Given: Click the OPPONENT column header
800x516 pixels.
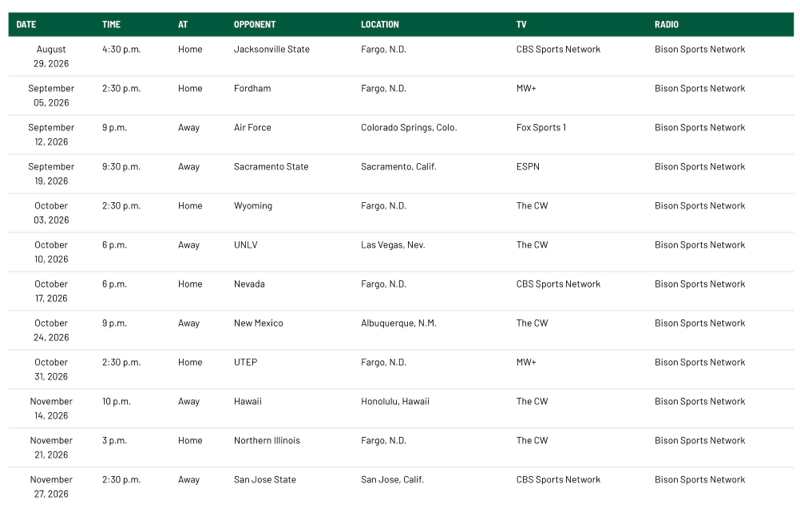Looking at the screenshot, I should click(255, 24).
